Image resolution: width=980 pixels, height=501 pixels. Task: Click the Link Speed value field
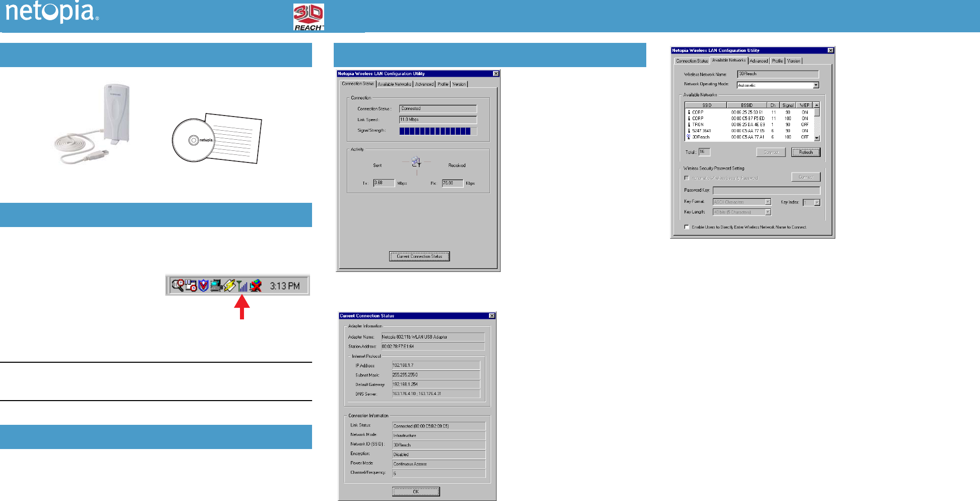[x=438, y=120]
